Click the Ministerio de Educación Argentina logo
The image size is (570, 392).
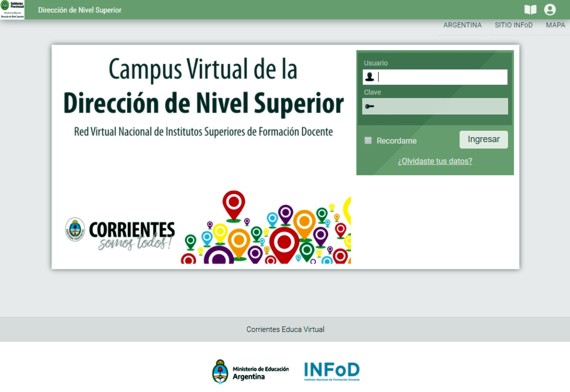(250, 371)
